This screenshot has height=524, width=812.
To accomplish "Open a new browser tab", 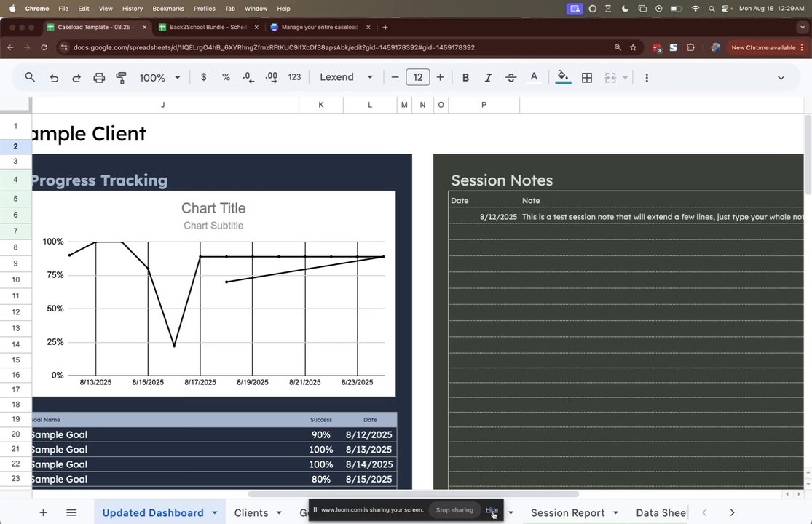I will (385, 28).
